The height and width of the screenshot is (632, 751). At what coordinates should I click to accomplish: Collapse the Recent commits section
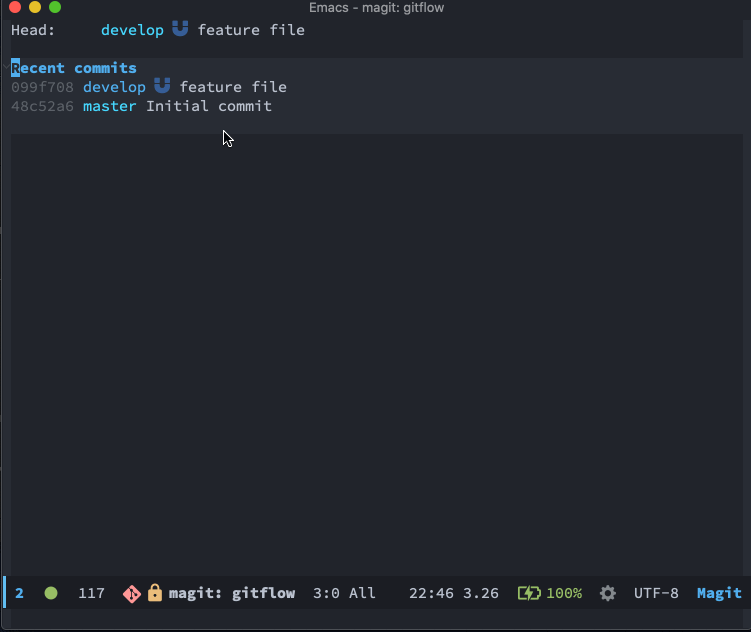pos(74,68)
